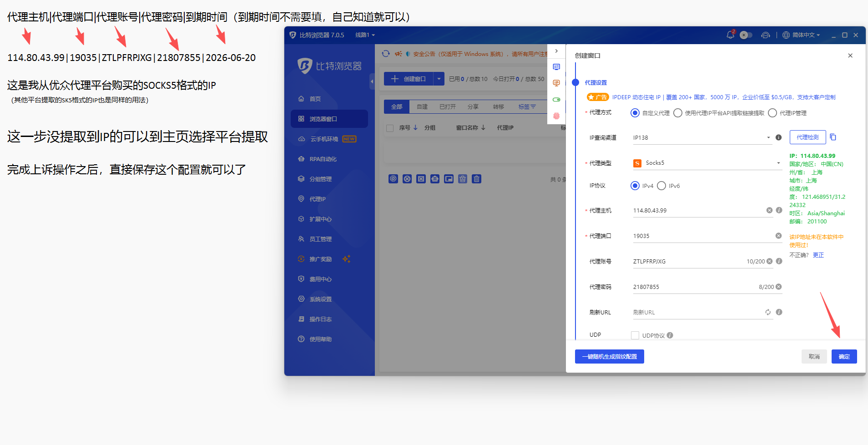Open the red fingerprint panel icon

click(x=556, y=116)
